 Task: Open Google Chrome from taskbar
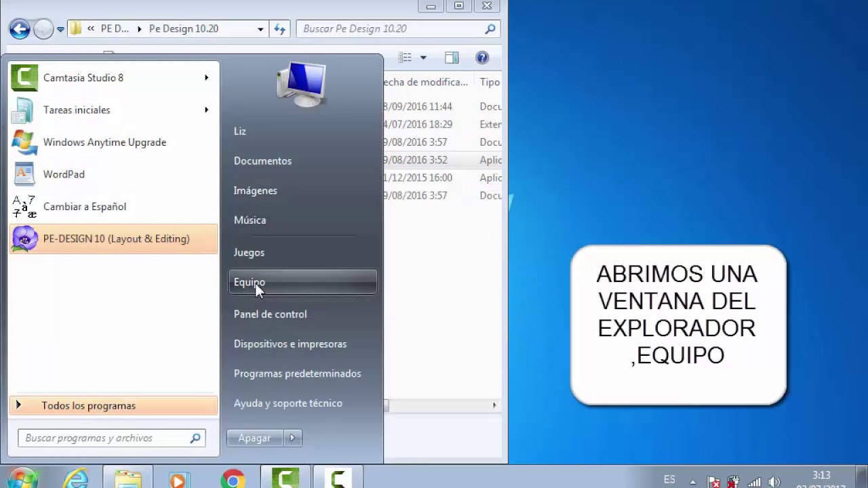(233, 479)
